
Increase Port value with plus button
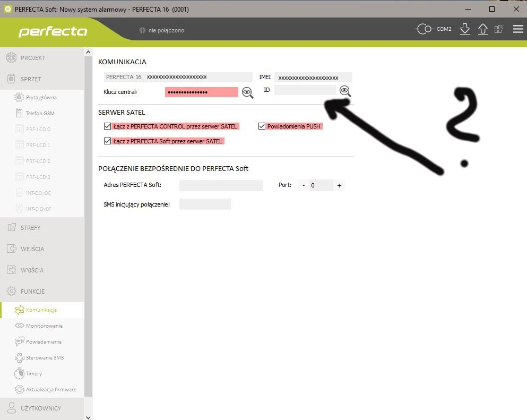tap(339, 185)
